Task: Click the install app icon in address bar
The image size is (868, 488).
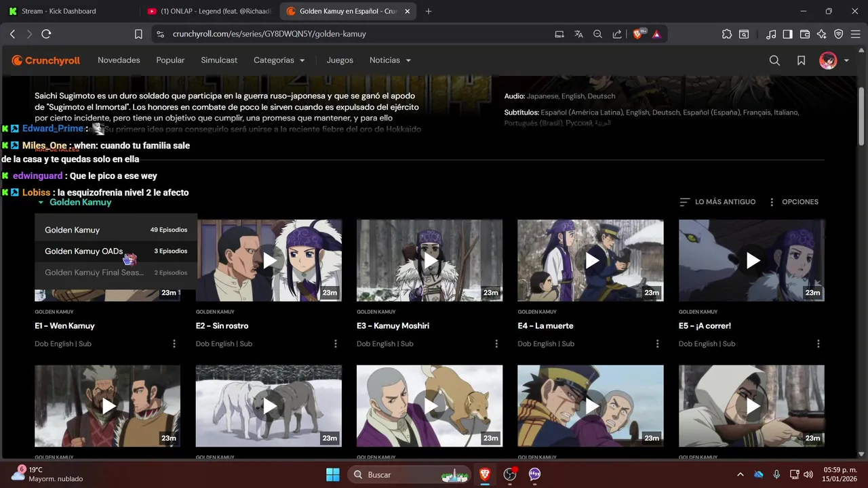Action: (559, 34)
